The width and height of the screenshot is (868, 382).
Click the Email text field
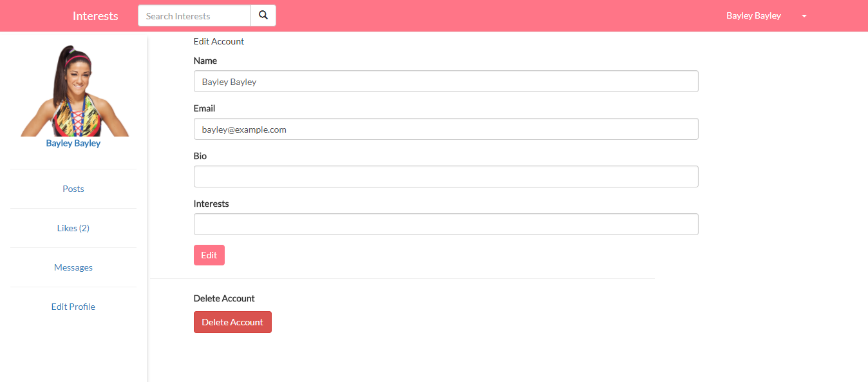pos(446,129)
